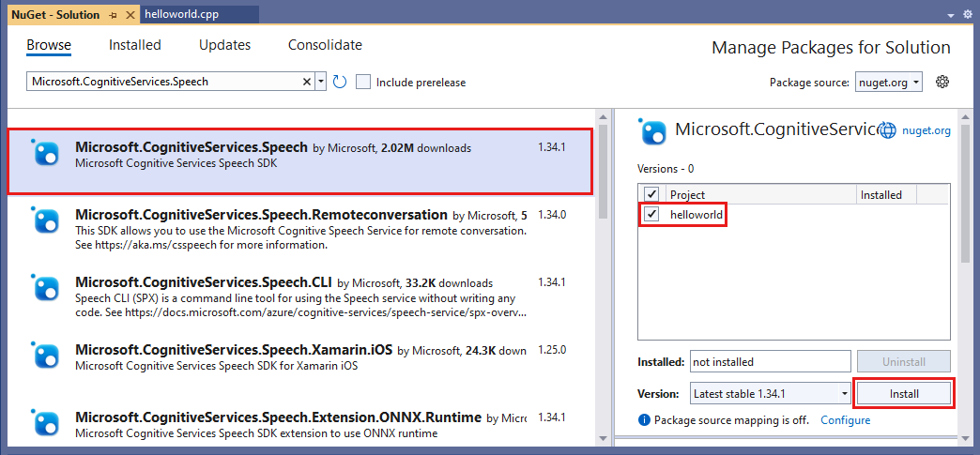980x455 pixels.
Task: Click the package list scroll up arrow
Action: pos(603,116)
